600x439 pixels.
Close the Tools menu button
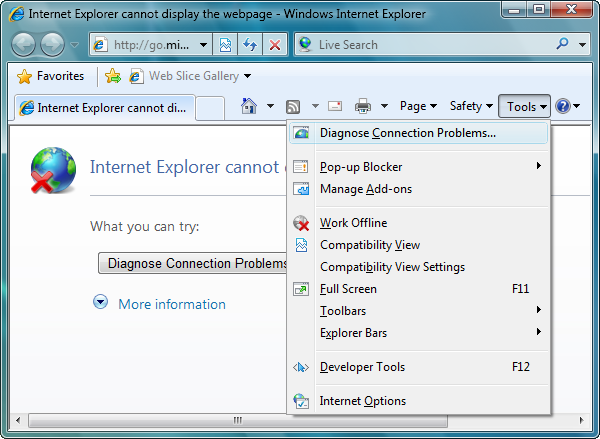point(524,106)
